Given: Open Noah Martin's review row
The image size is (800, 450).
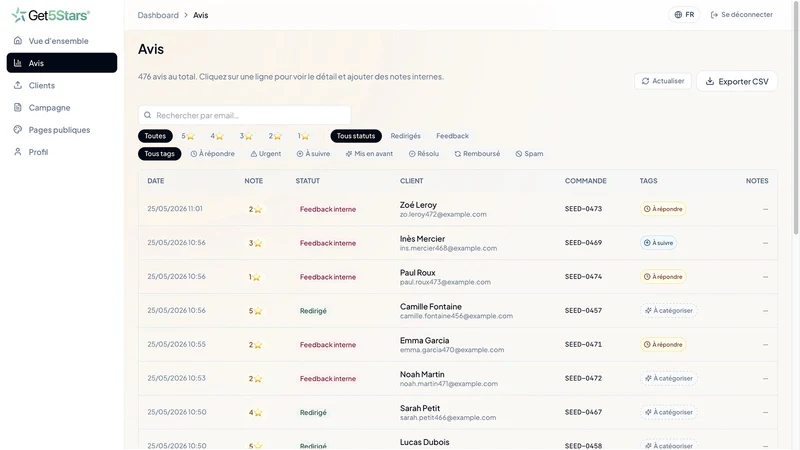Looking at the screenshot, I should coord(458,379).
